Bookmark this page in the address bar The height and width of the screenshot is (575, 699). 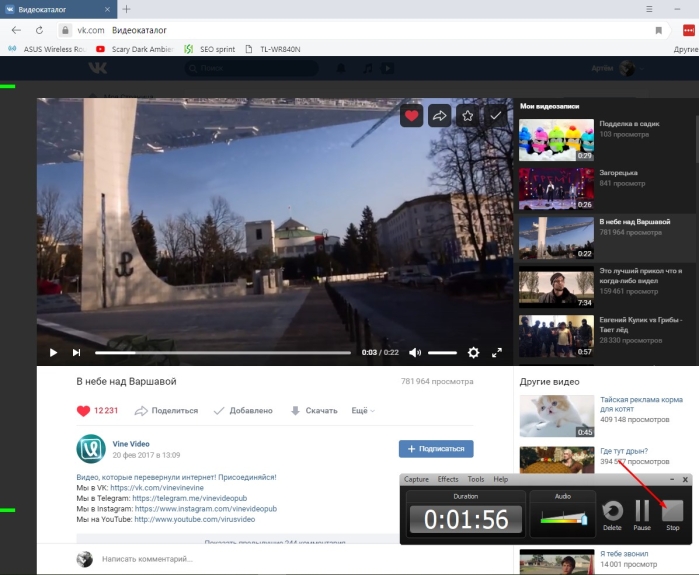click(658, 30)
